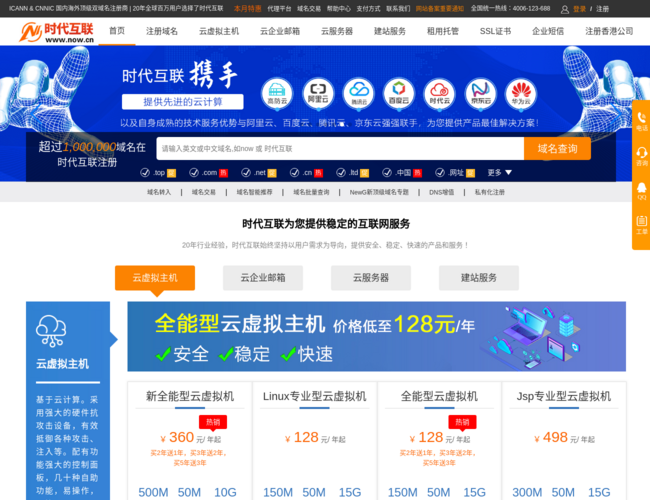Click the user account icon beside 登录
This screenshot has height=500, width=650.
pyautogui.click(x=564, y=9)
